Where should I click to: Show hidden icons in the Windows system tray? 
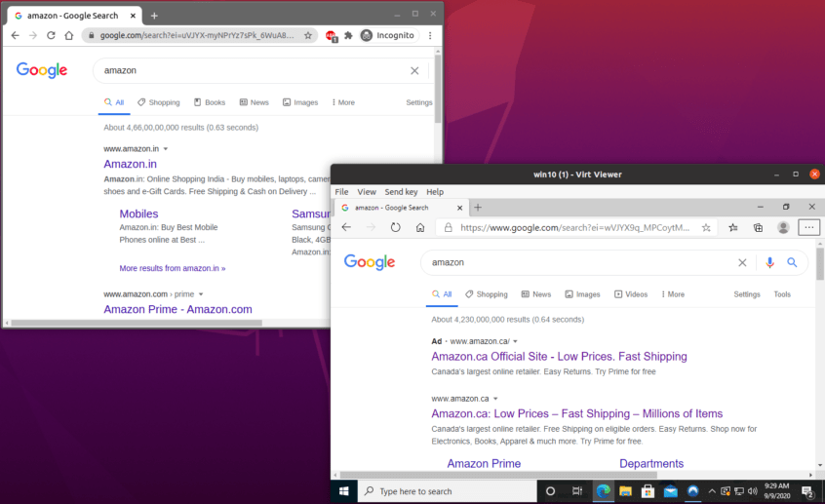click(712, 491)
